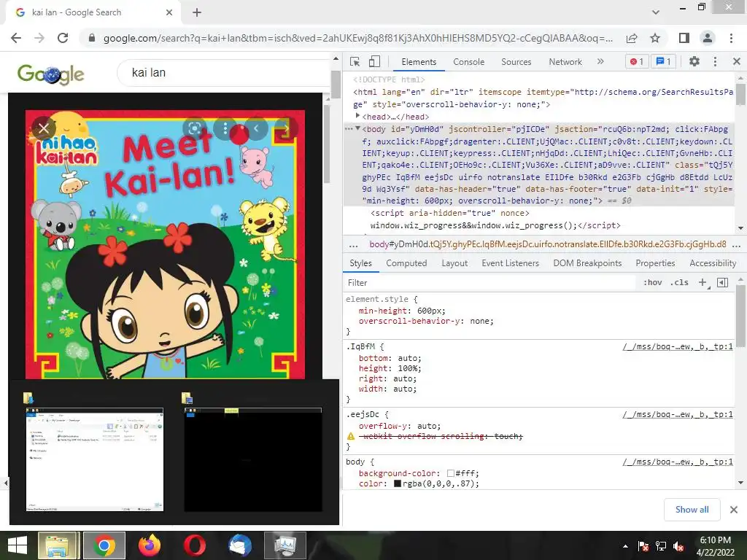747x560 pixels.
Task: Click the blue issues count badge
Action: point(664,61)
